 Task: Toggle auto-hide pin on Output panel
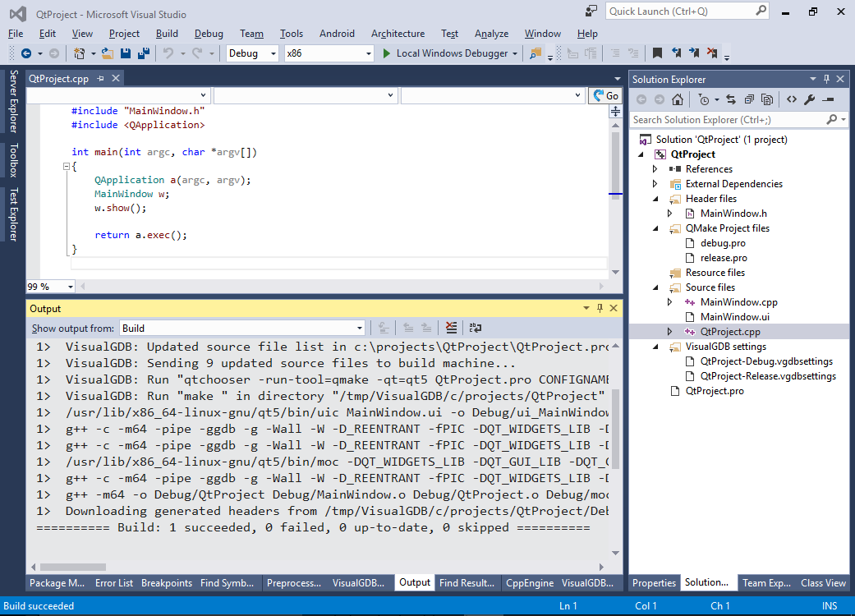tap(600, 308)
